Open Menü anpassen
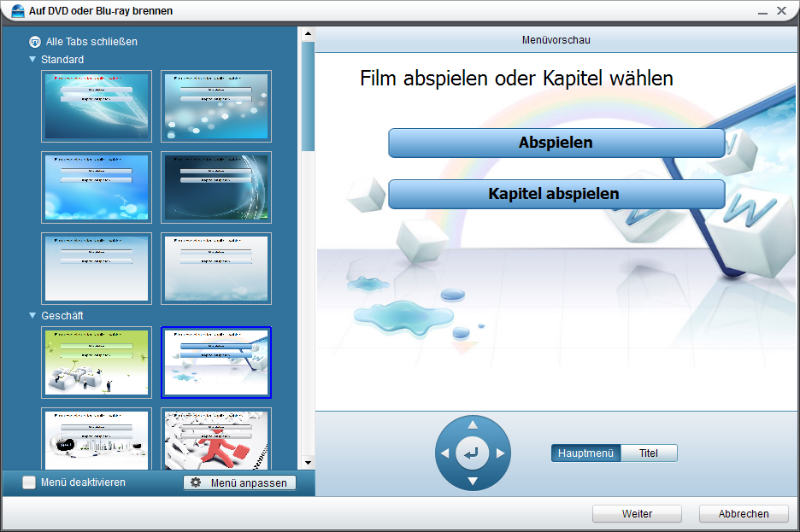800x532 pixels. point(239,482)
